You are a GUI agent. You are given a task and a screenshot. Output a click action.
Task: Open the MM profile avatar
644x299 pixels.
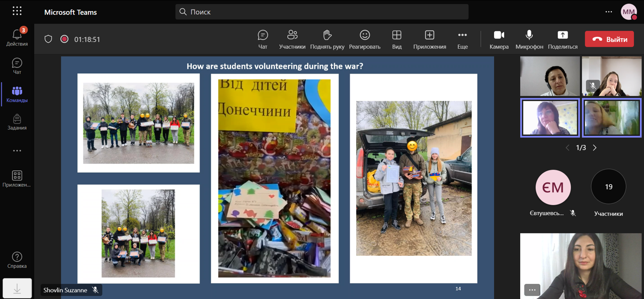[629, 12]
